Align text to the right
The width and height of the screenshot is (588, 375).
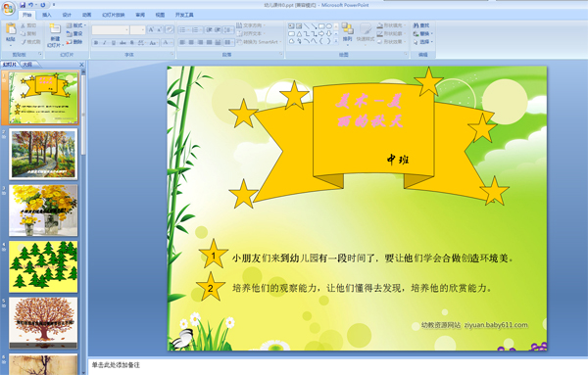200,42
